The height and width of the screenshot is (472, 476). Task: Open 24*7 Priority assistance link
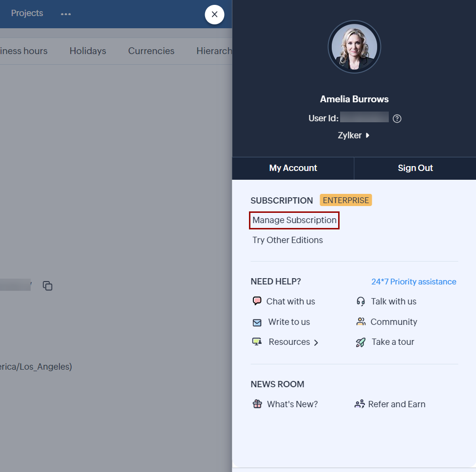tap(414, 282)
